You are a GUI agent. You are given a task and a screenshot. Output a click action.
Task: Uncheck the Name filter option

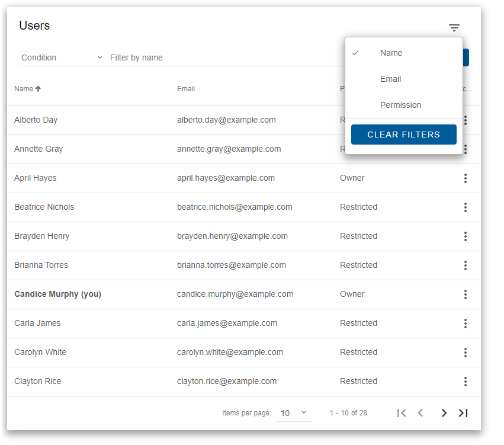[x=391, y=53]
